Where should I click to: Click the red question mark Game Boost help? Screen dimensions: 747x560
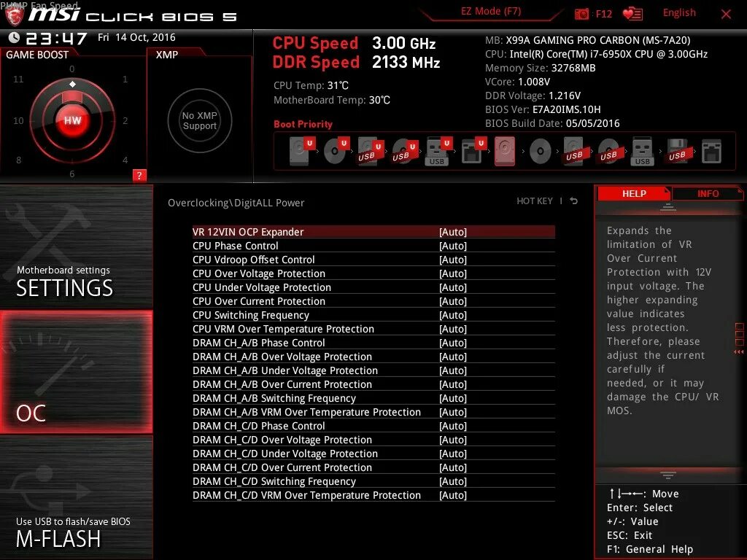[139, 175]
